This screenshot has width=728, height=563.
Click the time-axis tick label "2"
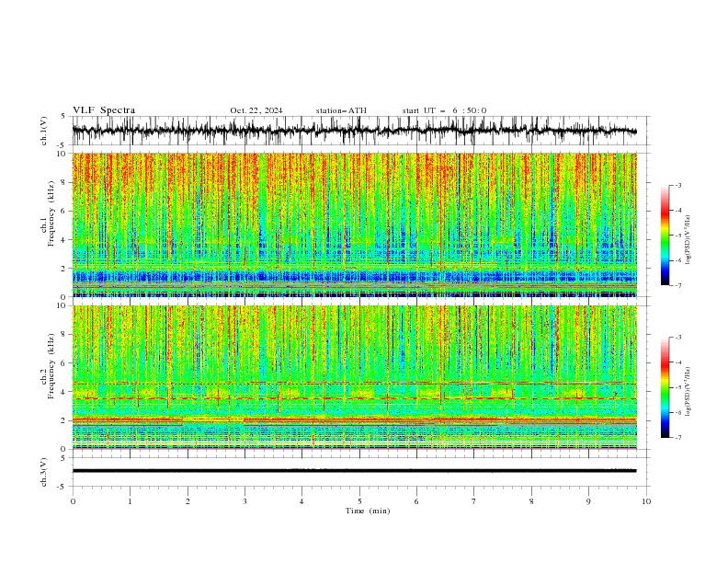click(188, 501)
